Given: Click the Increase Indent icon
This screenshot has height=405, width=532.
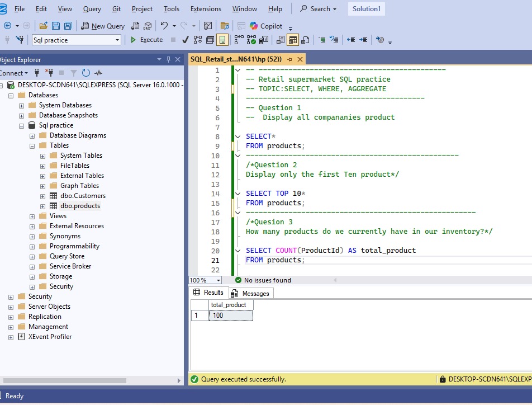Looking at the screenshot, I should pos(363,40).
